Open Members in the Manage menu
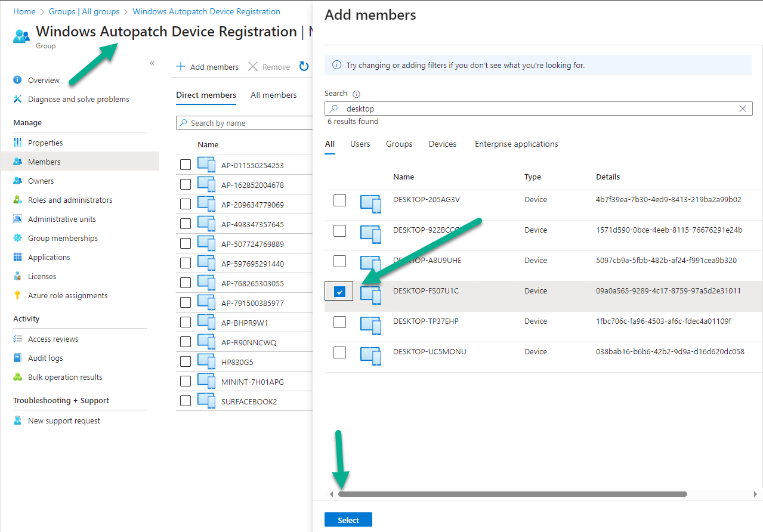Image resolution: width=763 pixels, height=532 pixels. [80, 162]
